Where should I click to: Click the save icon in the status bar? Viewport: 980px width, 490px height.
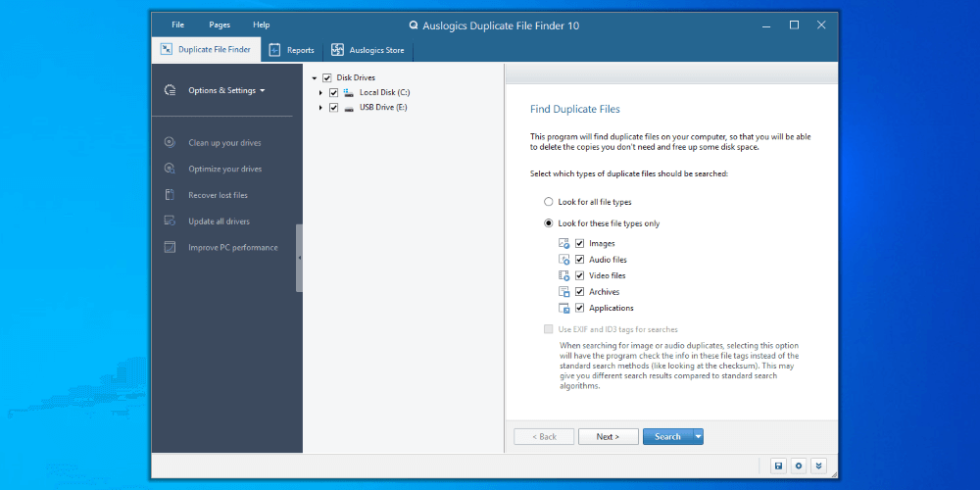point(778,465)
